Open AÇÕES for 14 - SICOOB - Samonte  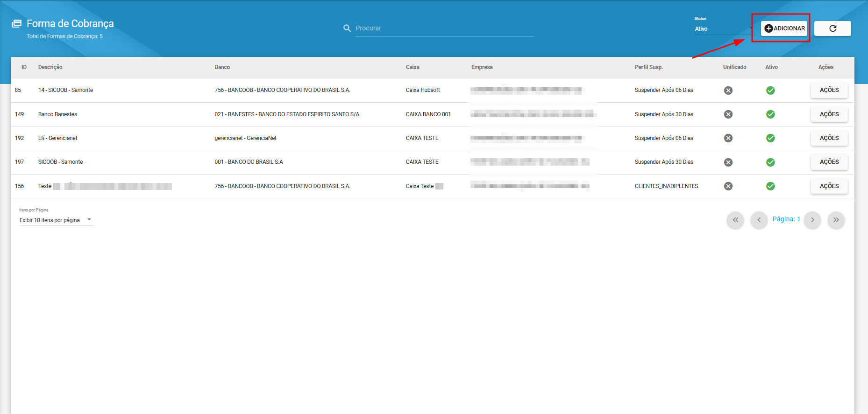[829, 90]
